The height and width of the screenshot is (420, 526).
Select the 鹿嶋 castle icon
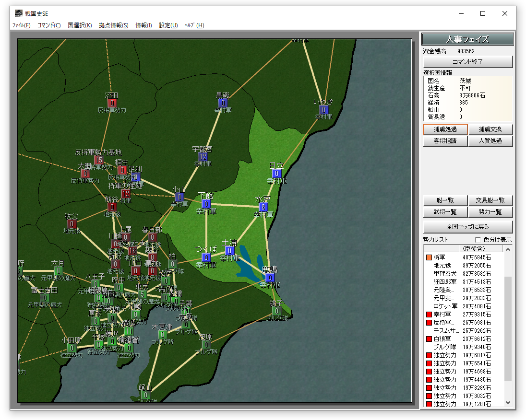pyautogui.click(x=270, y=278)
